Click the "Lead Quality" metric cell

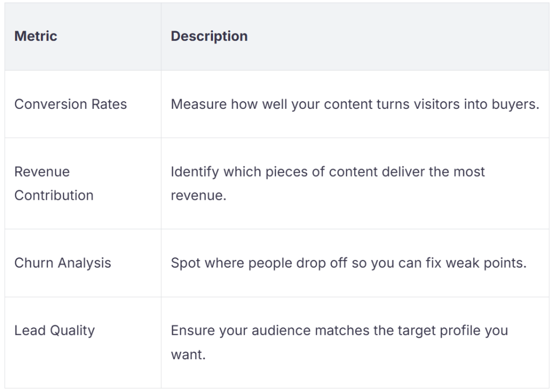tap(54, 331)
